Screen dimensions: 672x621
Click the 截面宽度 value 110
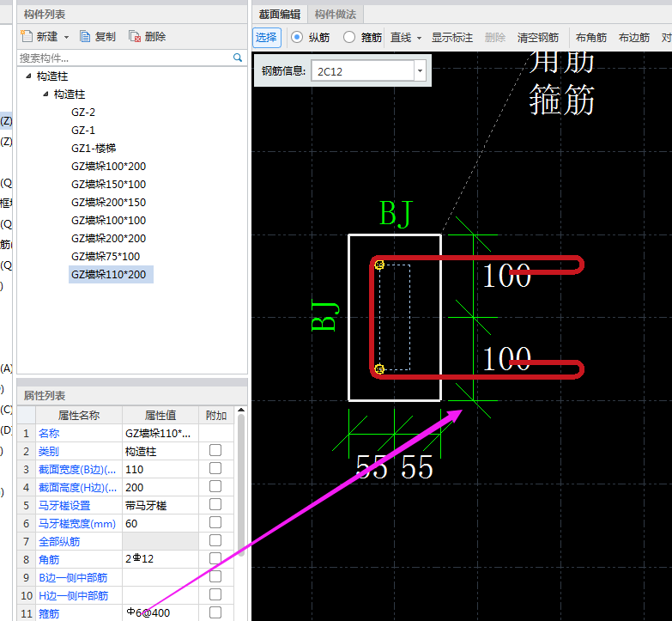160,469
